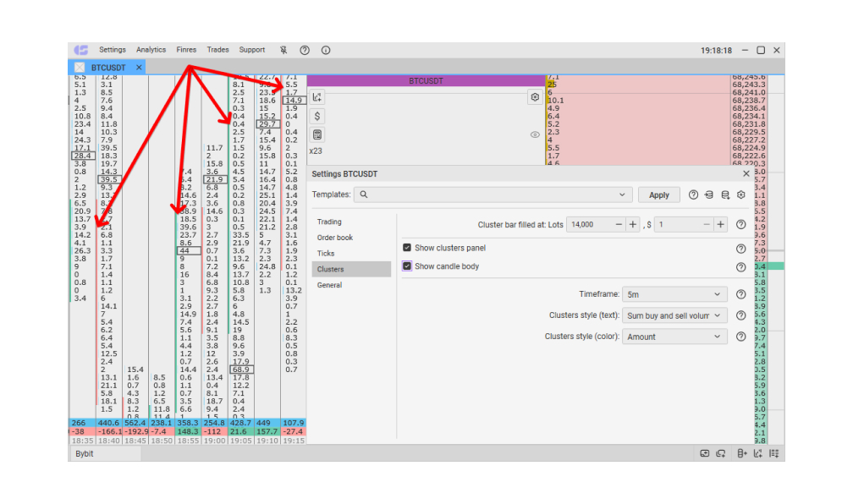Image resolution: width=853 pixels, height=504 pixels.
Task: Open the Trades menu
Action: pyautogui.click(x=217, y=50)
